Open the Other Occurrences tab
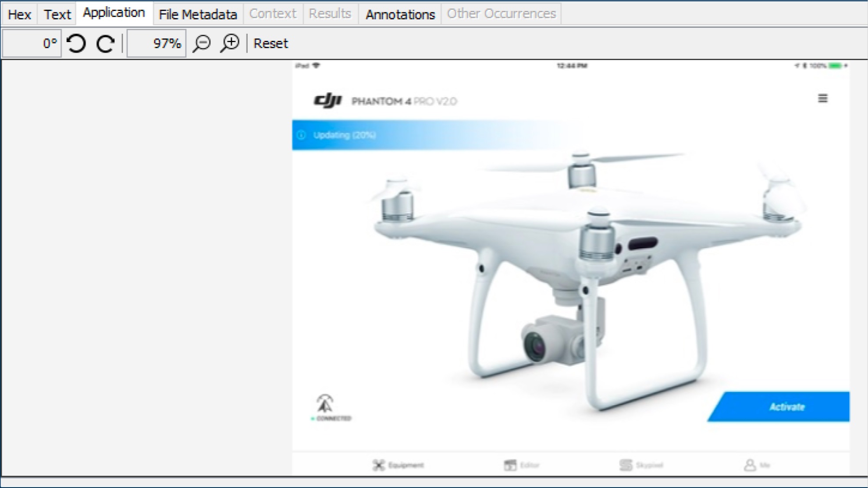 [x=501, y=14]
